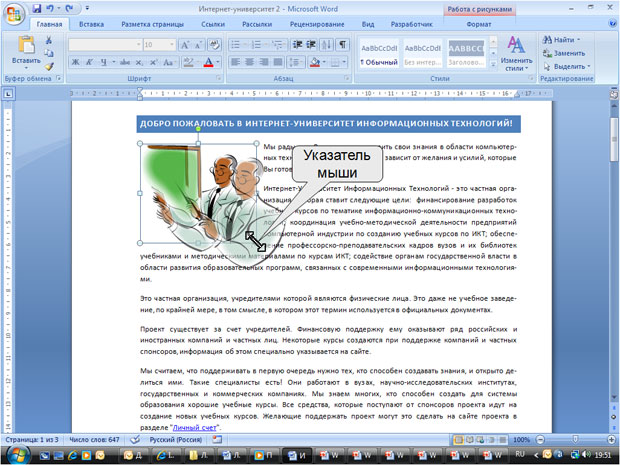Click the text highlight color button
This screenshot has width=620, height=465.
pyautogui.click(x=189, y=62)
